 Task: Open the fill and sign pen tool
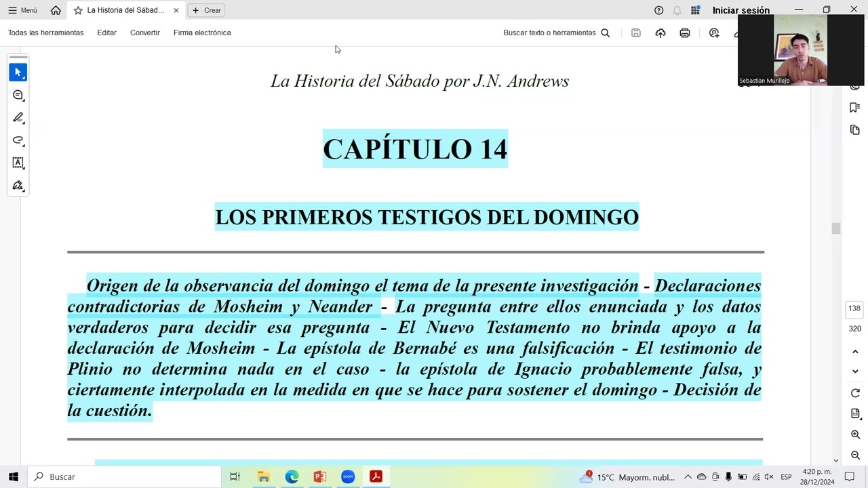[18, 185]
